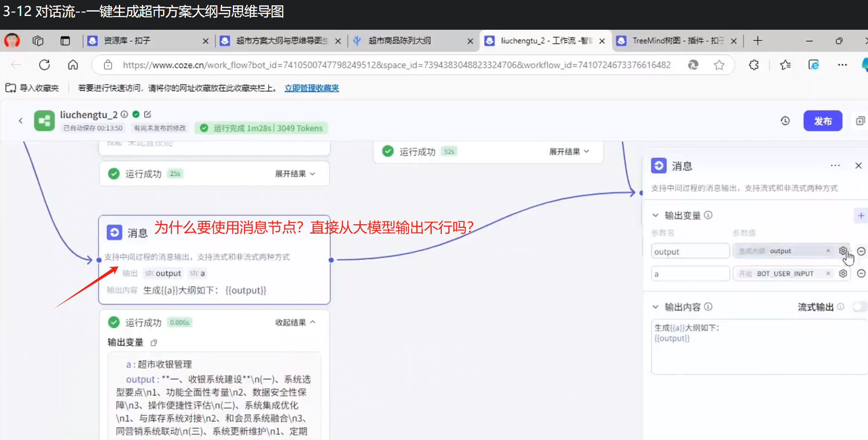868x440 pixels.
Task: Click the 消息 node icon in the panel header
Action: point(659,166)
